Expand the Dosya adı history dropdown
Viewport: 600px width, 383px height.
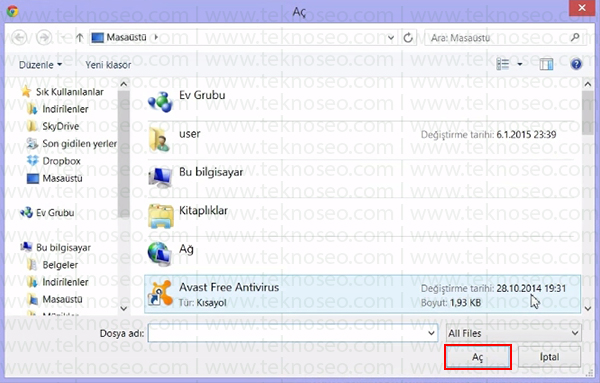[x=431, y=333]
